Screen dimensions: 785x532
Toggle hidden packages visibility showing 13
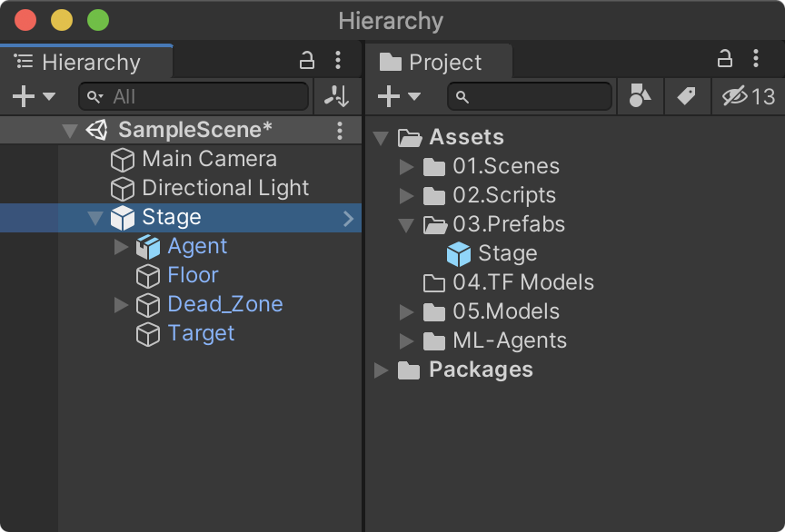749,96
